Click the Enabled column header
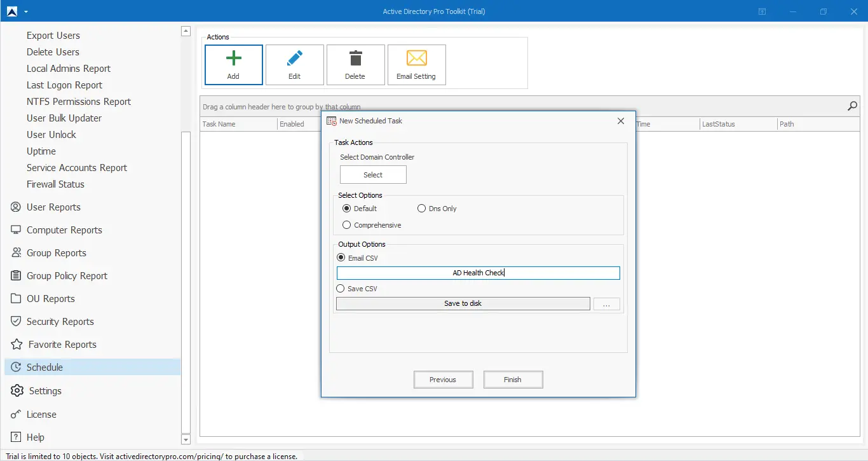Screen dimensions: 868x461 299,124
